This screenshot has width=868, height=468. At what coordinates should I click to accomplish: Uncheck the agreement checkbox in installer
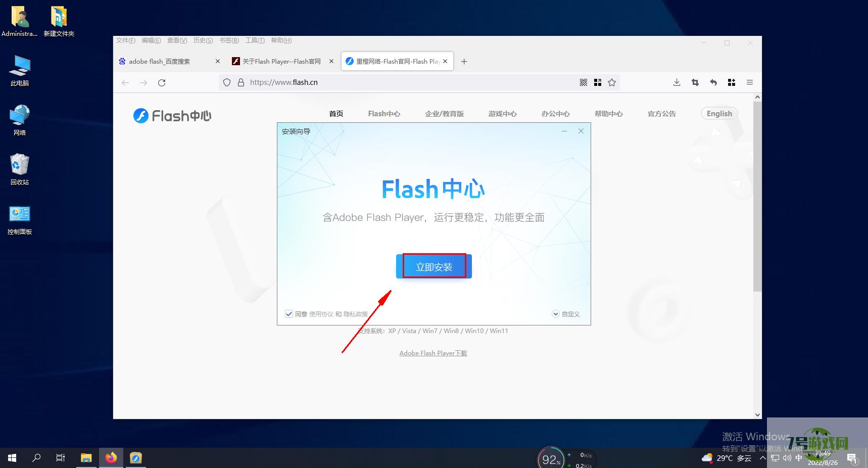pos(289,314)
